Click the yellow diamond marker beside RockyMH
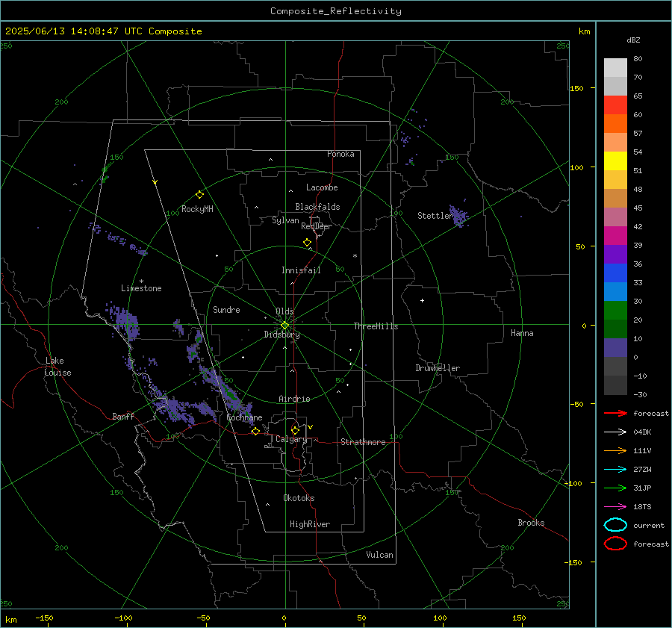The width and height of the screenshot is (672, 628). [x=199, y=195]
